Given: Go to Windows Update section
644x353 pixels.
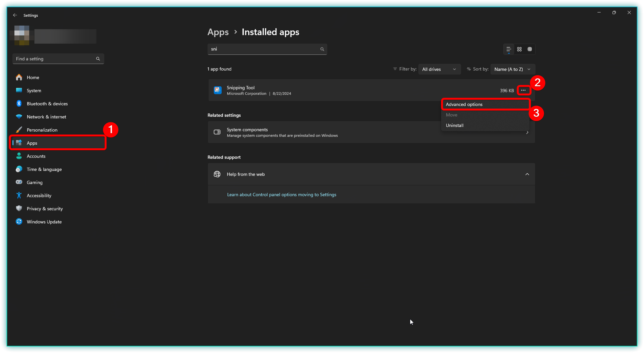Looking at the screenshot, I should click(44, 222).
